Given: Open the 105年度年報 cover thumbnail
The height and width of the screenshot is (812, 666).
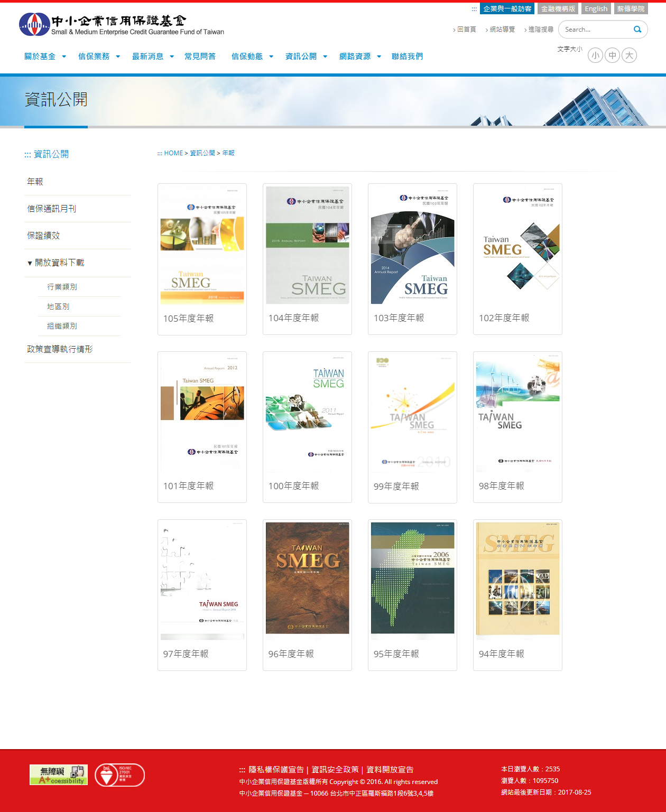Looking at the screenshot, I should 202,245.
